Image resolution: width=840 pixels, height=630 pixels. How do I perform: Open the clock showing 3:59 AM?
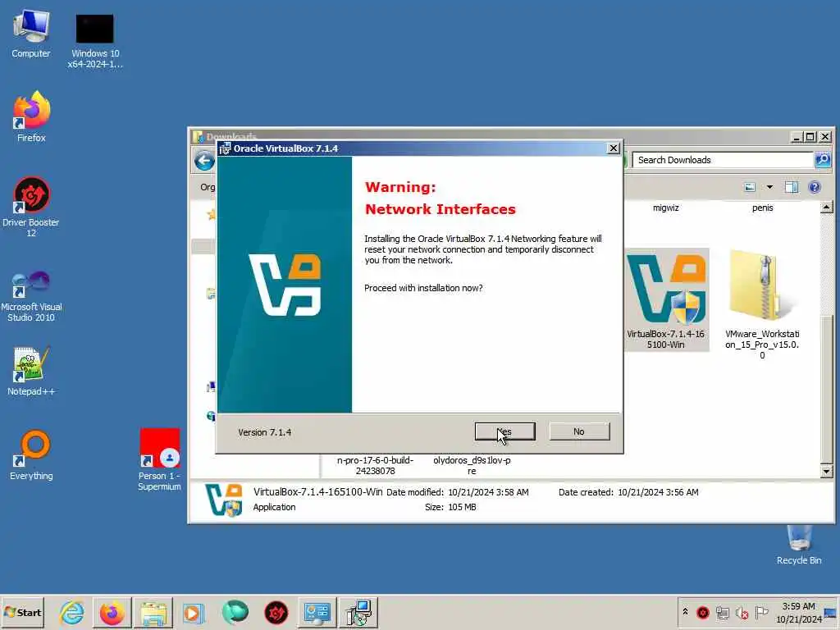798,613
